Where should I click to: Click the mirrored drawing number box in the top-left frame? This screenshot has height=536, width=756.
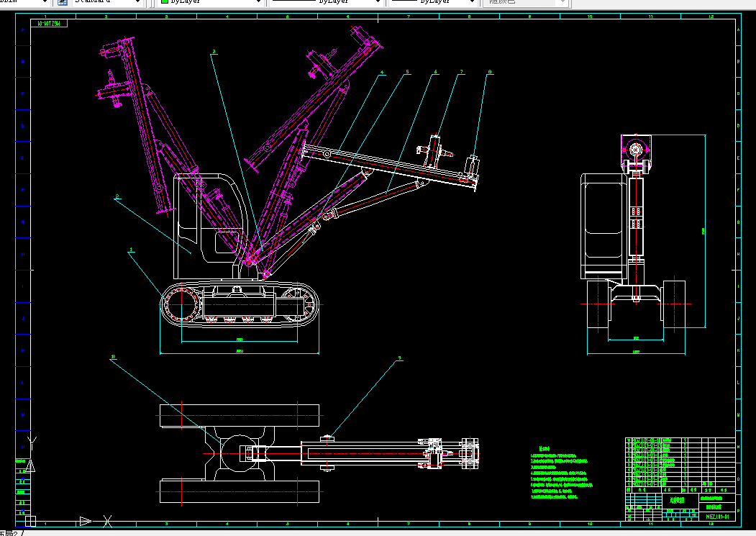(49, 23)
